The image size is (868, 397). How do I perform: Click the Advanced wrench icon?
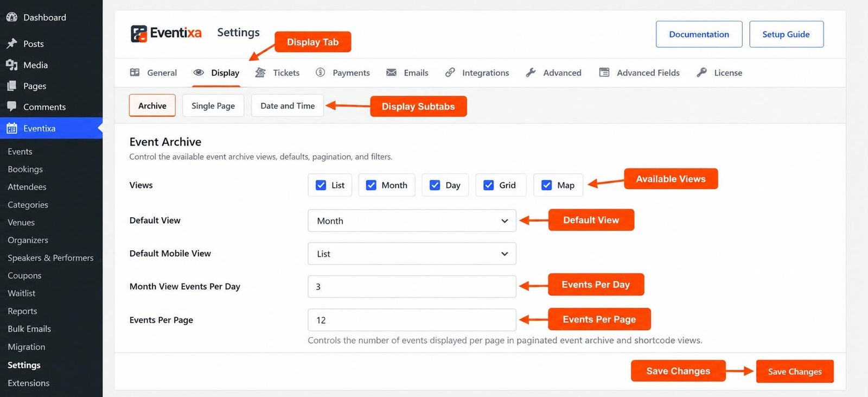pyautogui.click(x=531, y=72)
